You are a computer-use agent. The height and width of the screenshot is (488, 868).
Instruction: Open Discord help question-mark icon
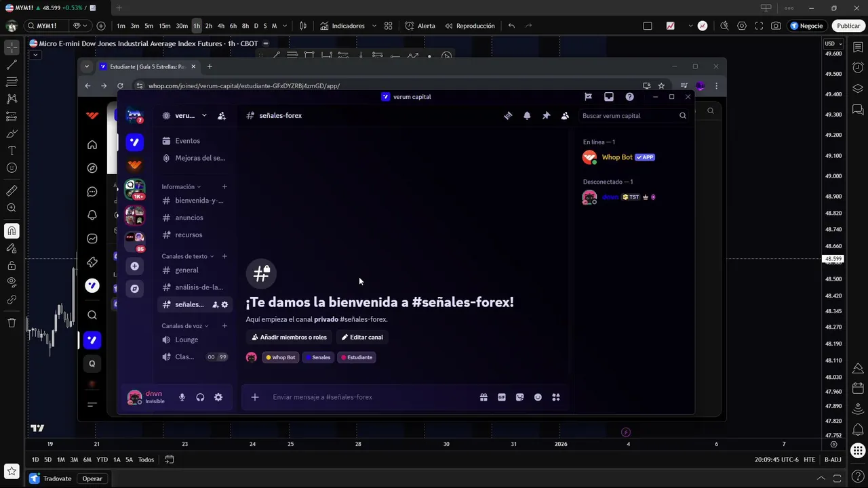coord(629,97)
